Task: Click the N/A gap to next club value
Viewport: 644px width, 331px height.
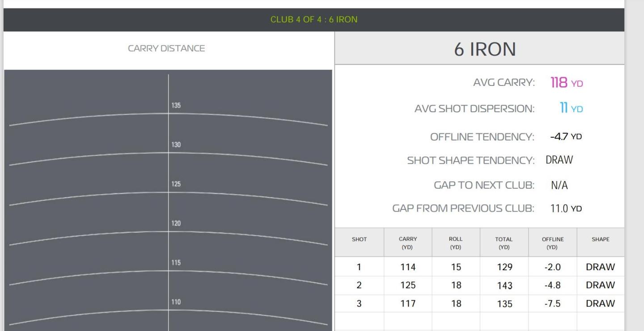Action: point(559,186)
